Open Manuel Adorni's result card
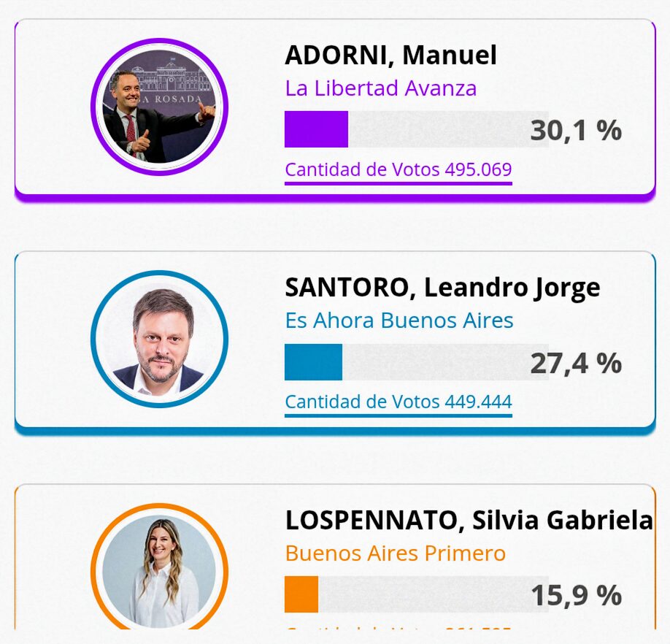Screen dimensions: 670x644 pos(335,107)
